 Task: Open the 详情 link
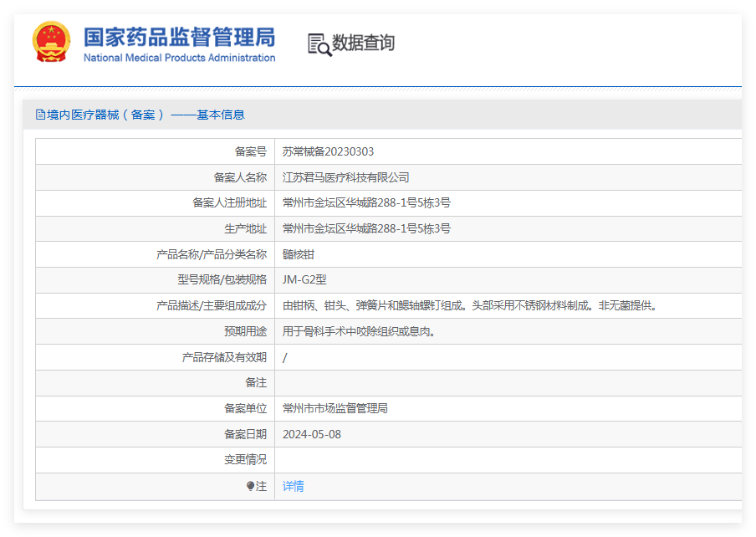(x=293, y=486)
